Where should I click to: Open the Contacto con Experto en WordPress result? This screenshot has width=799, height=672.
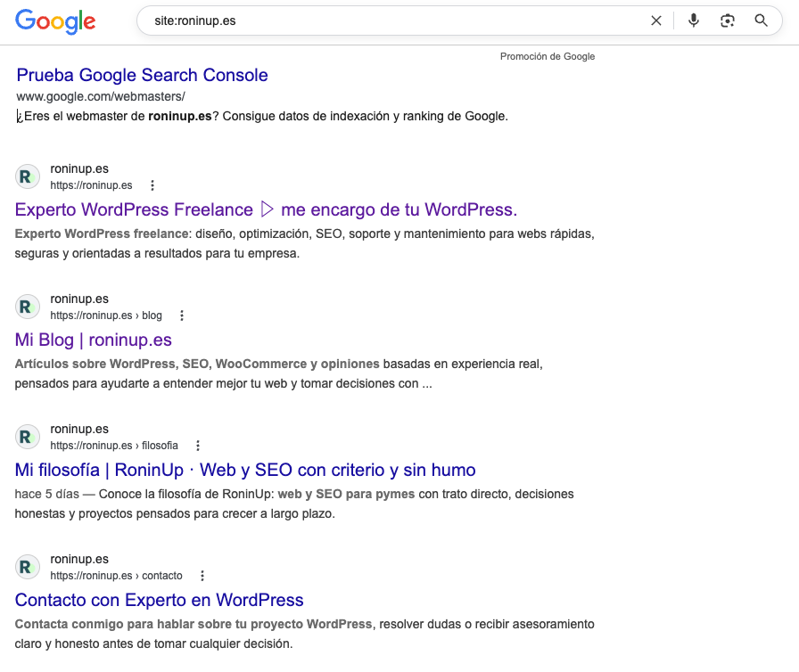click(159, 600)
